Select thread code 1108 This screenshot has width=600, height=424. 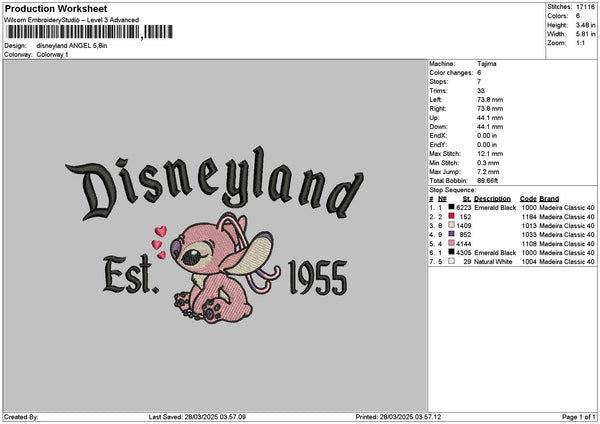click(x=529, y=244)
